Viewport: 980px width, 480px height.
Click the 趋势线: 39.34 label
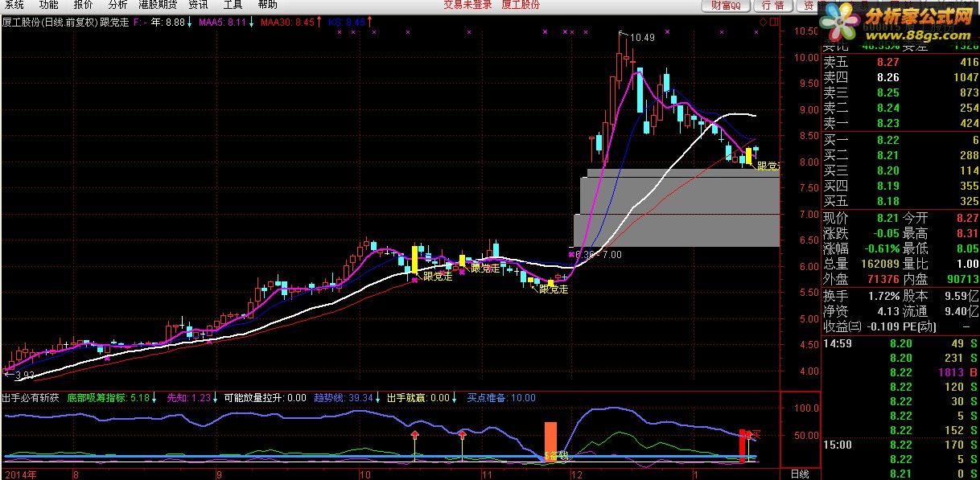344,397
